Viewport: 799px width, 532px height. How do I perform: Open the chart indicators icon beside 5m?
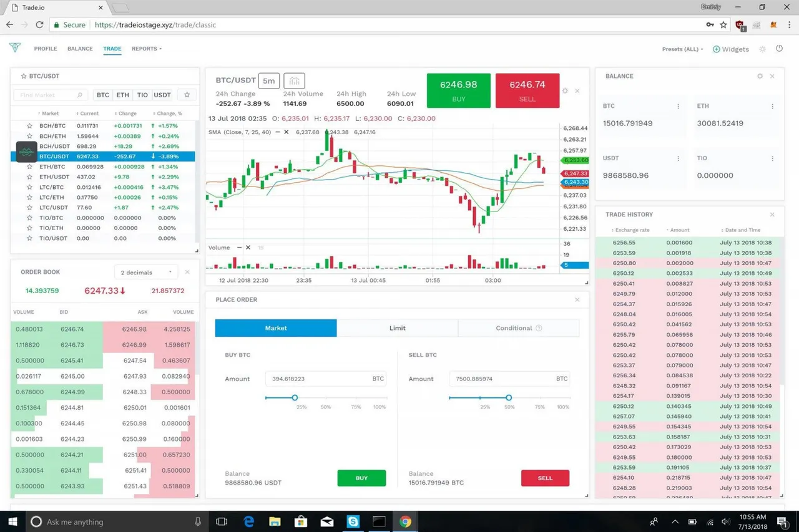294,80
